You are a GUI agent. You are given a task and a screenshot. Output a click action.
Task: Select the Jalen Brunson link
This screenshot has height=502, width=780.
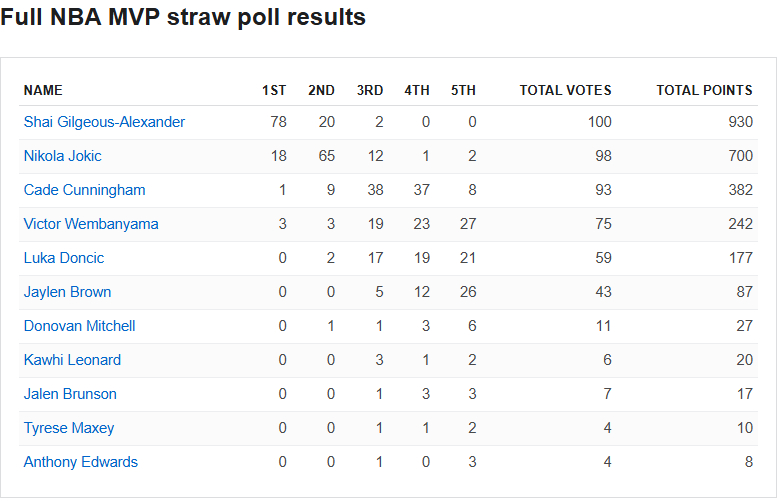70,394
